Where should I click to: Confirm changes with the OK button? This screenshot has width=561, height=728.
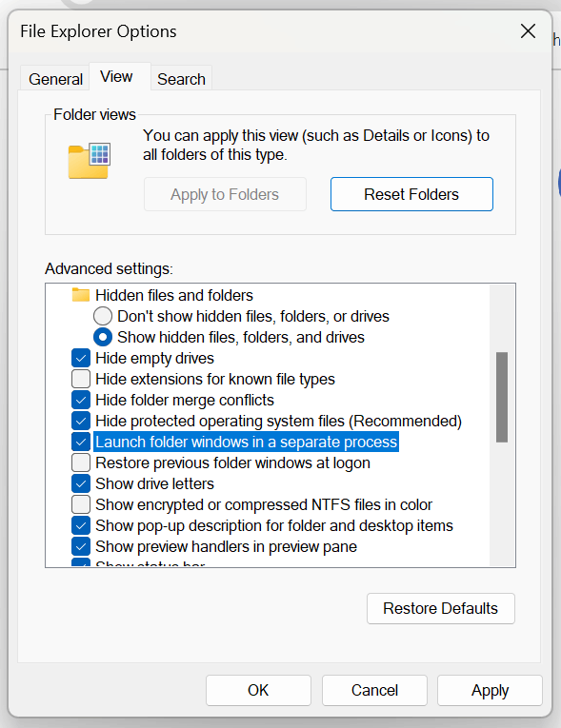[258, 690]
